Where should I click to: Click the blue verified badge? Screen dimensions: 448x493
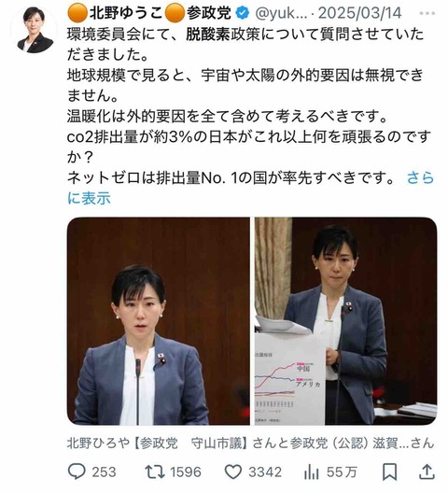[243, 13]
